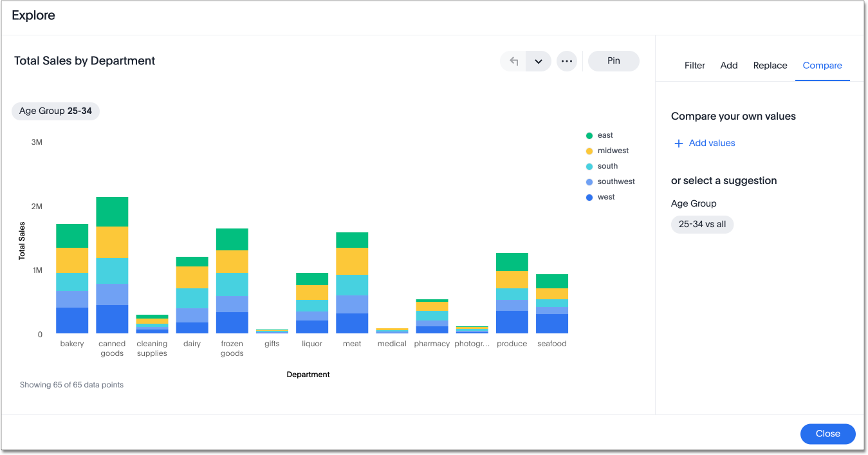Click the Add values link

tap(712, 143)
